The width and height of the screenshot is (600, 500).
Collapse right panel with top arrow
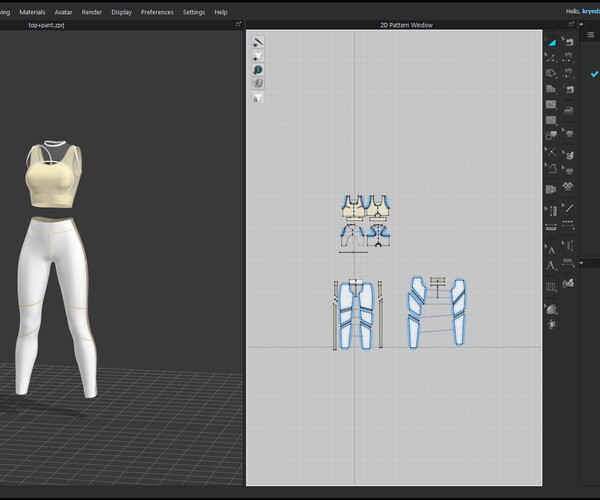tap(582, 24)
